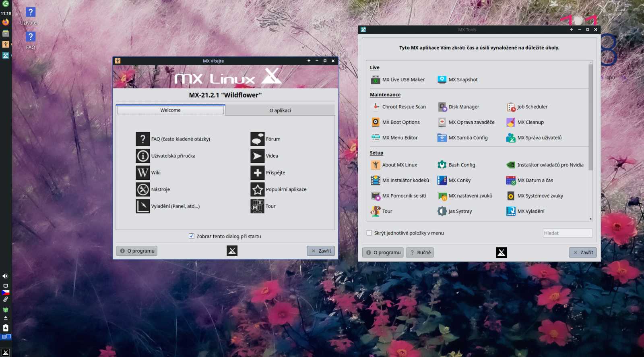
Task: Click the workspace switcher in the panel
Action: coord(6,336)
